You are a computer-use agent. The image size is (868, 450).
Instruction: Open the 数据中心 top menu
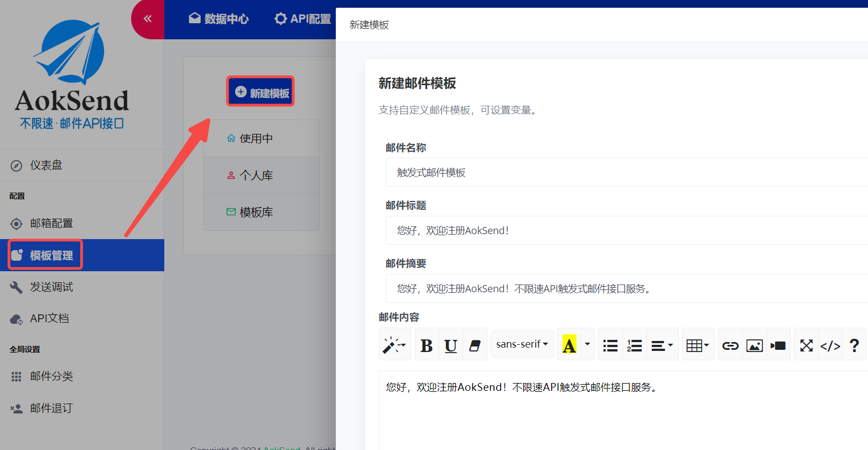(x=219, y=19)
